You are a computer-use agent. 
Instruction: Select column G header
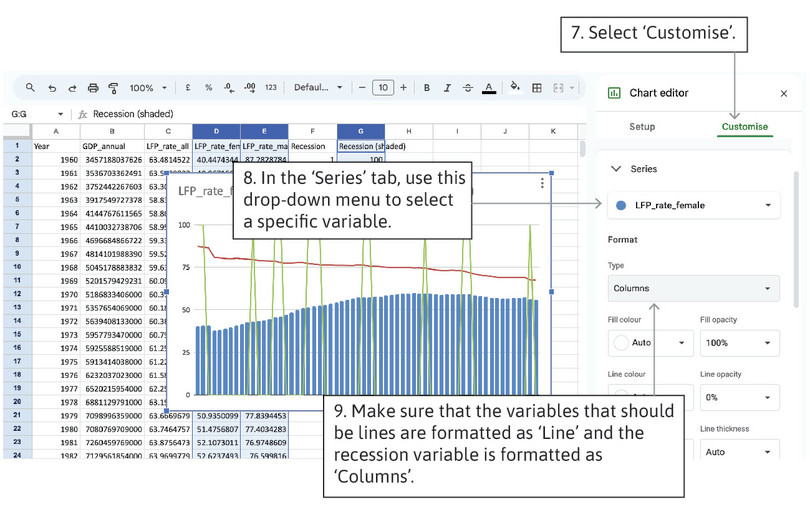(361, 131)
